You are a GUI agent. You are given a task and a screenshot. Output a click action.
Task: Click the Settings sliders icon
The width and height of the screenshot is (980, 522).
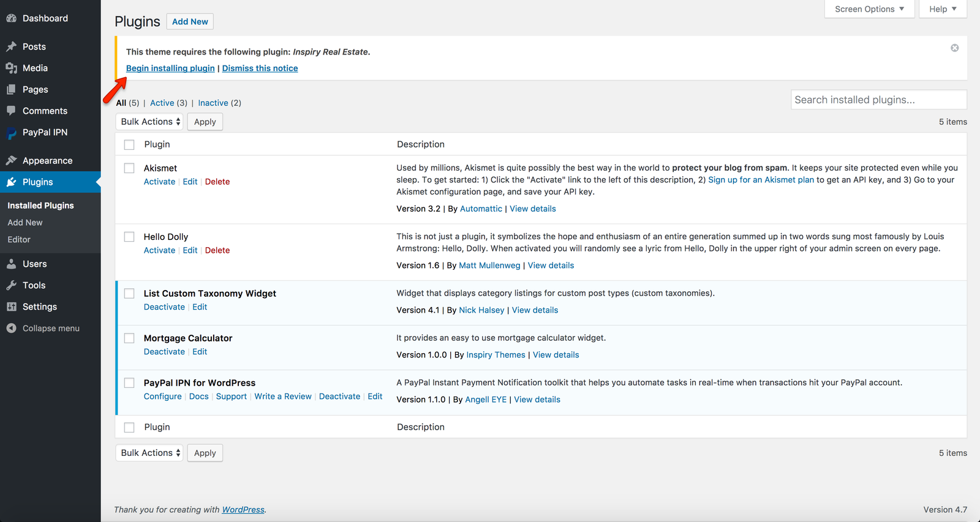click(11, 307)
